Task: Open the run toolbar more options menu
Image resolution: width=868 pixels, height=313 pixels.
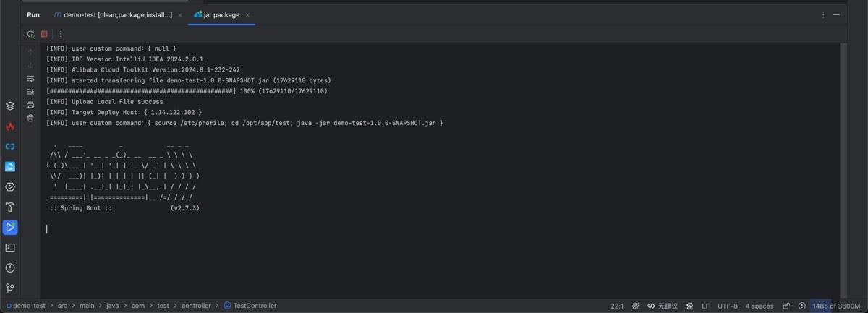Action: 61,34
